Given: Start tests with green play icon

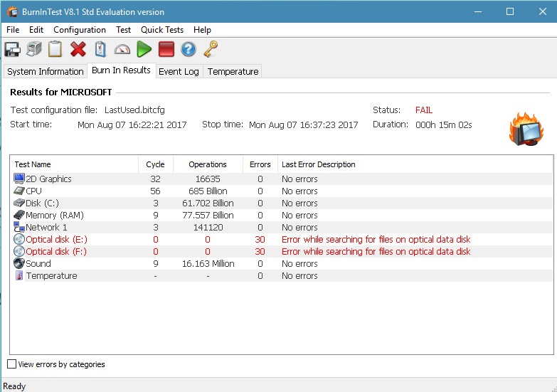Looking at the screenshot, I should pos(144,49).
